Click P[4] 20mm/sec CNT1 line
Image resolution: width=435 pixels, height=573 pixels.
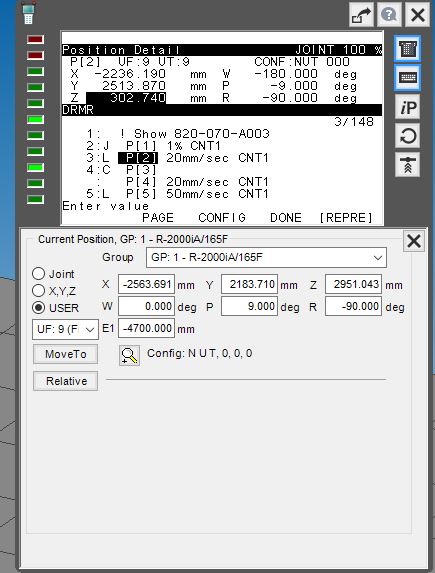click(197, 182)
